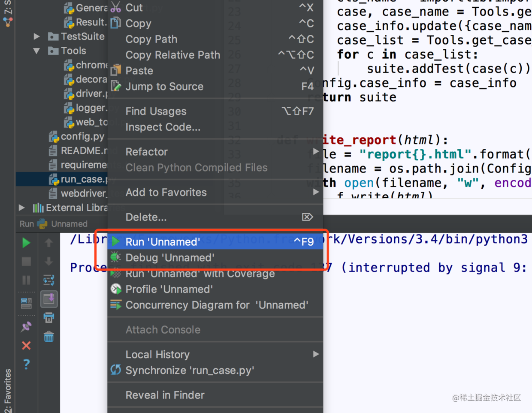Select the requirements file in tree
The height and width of the screenshot is (413, 532).
[84, 165]
